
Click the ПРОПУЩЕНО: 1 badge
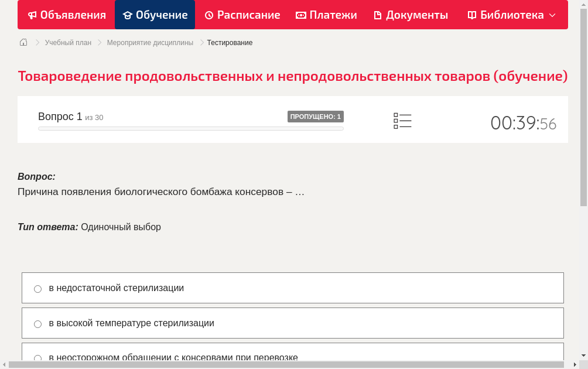tap(316, 117)
